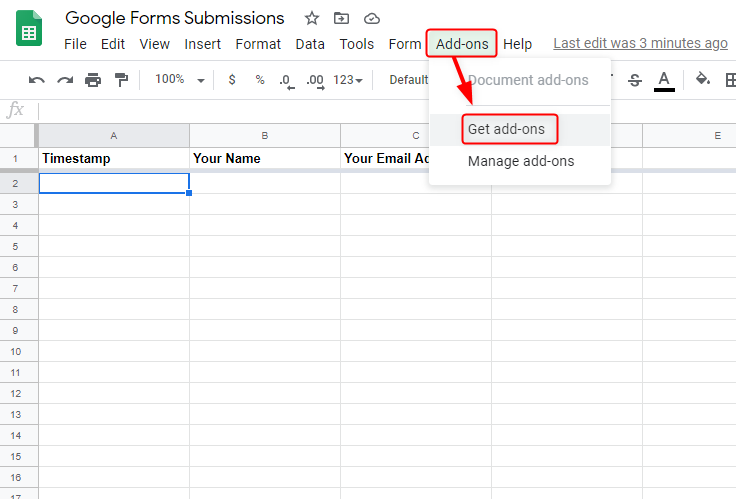Open the Format menu
This screenshot has width=736, height=499.
point(258,44)
